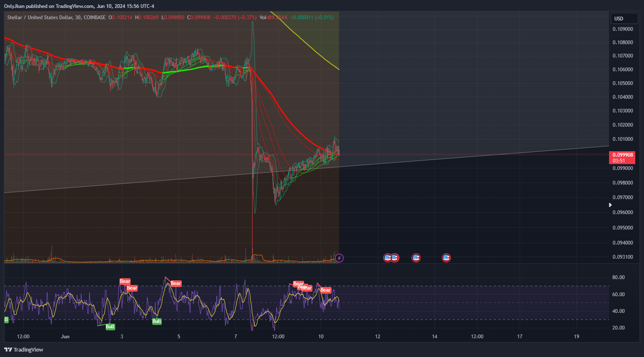Click the 0.104000 price axis label
The width and height of the screenshot is (644, 357).
point(623,97)
